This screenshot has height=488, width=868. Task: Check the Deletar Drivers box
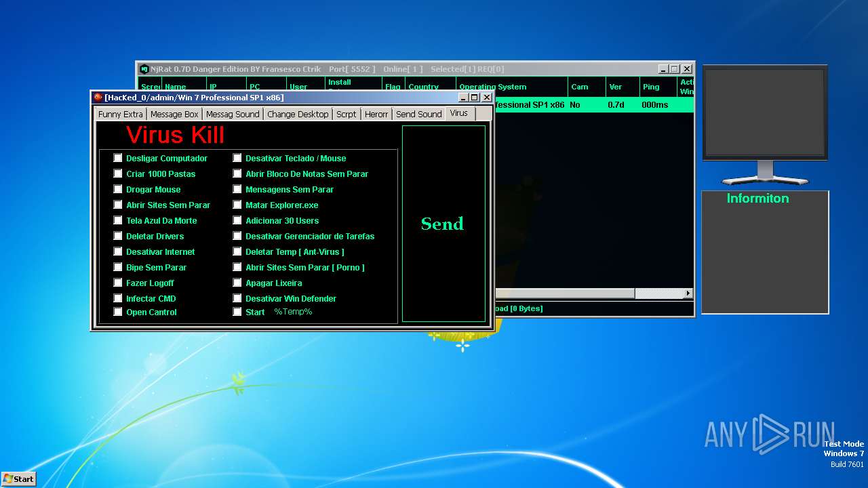(118, 236)
